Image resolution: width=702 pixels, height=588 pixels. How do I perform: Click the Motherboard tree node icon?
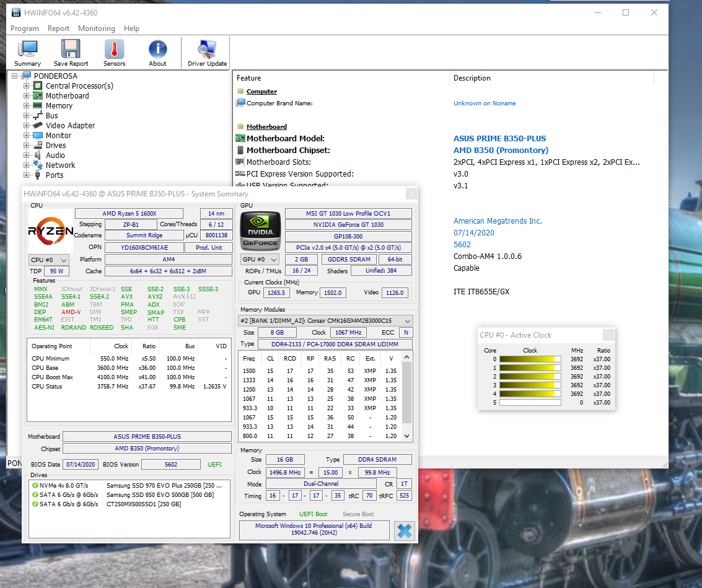click(x=38, y=95)
